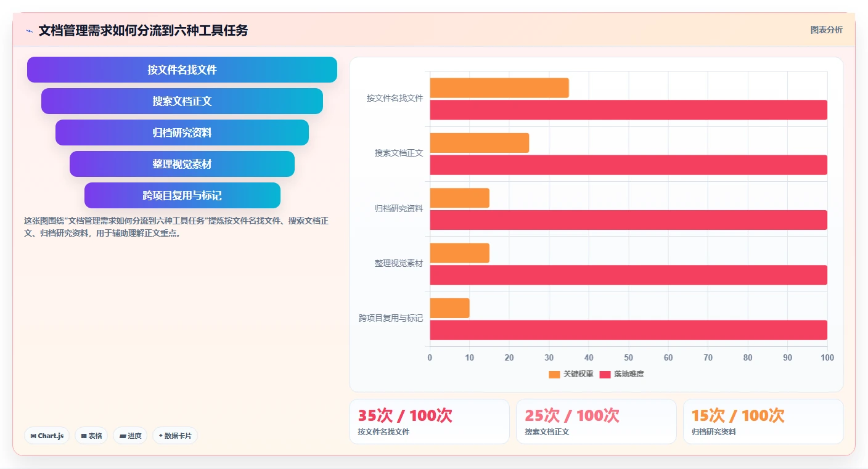
Task: Select the 整理视觉素材 funnel stage
Action: (182, 164)
